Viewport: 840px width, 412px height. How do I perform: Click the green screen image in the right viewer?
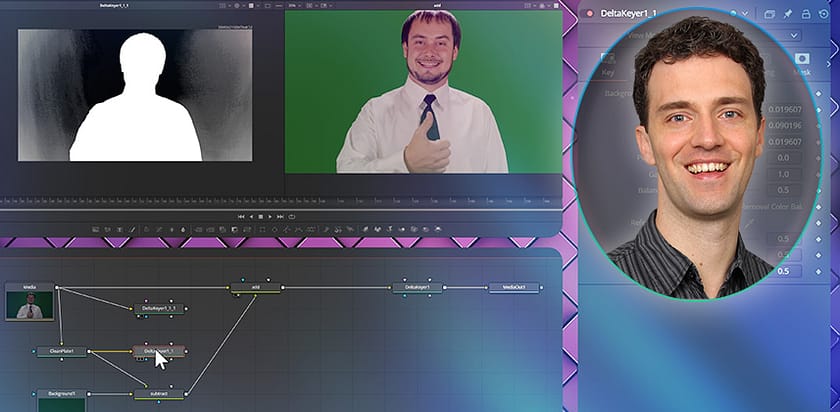[423, 92]
